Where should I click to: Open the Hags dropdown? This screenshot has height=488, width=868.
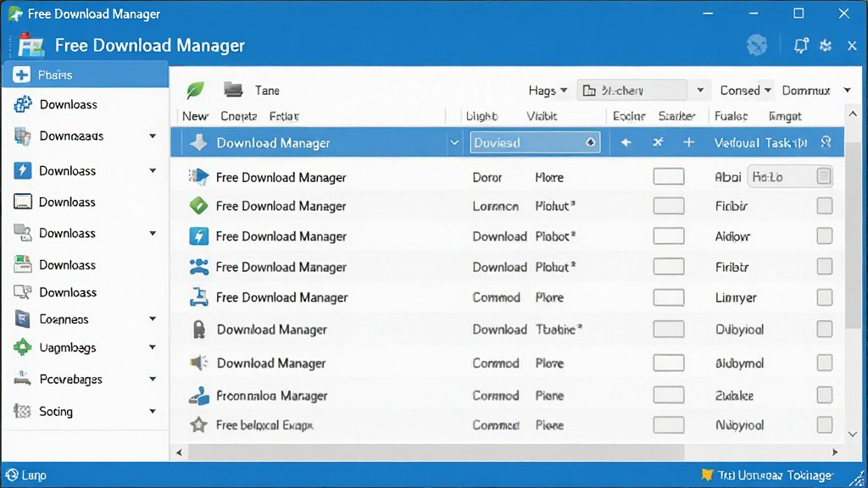click(548, 90)
